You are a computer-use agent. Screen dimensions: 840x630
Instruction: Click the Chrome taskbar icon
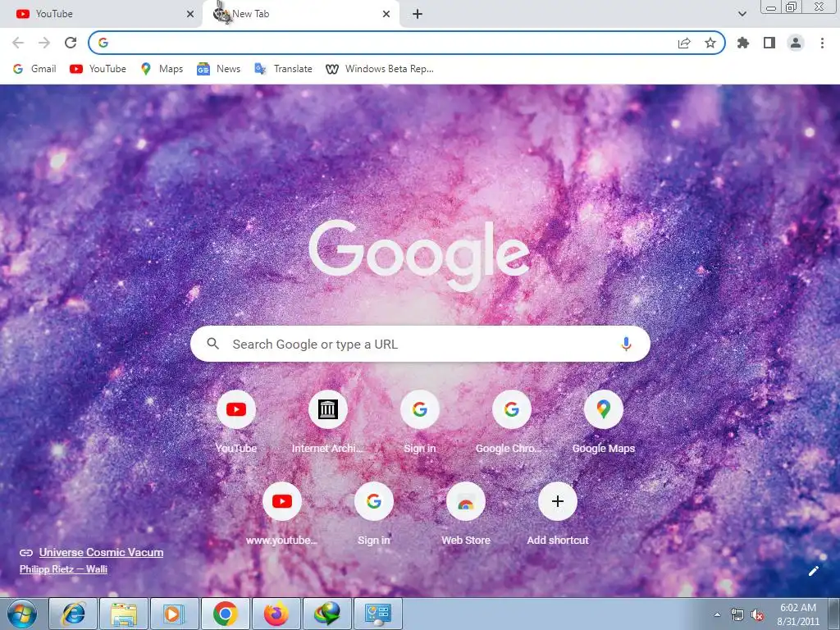(226, 614)
